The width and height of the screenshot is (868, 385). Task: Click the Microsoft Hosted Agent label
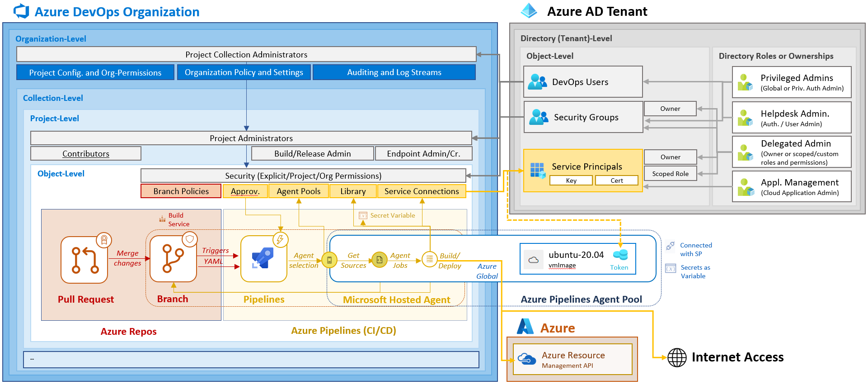[x=396, y=299]
